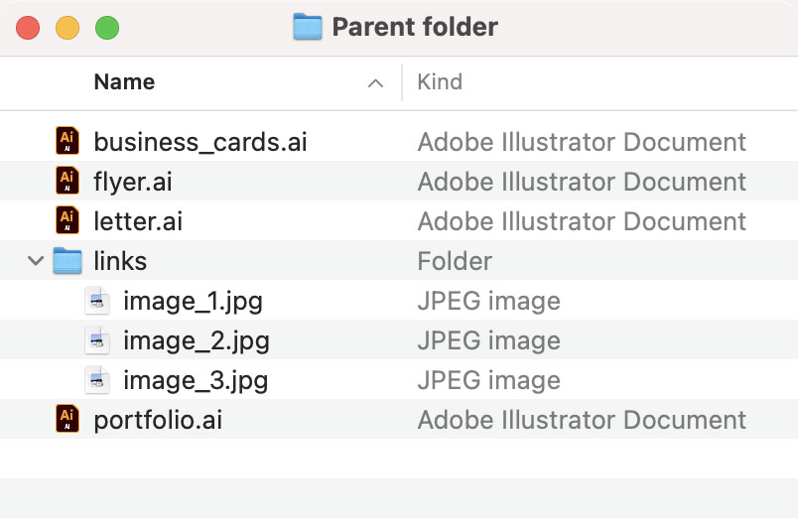Click the letter.ai Illustrator file icon
This screenshot has height=532, width=798.
[67, 220]
